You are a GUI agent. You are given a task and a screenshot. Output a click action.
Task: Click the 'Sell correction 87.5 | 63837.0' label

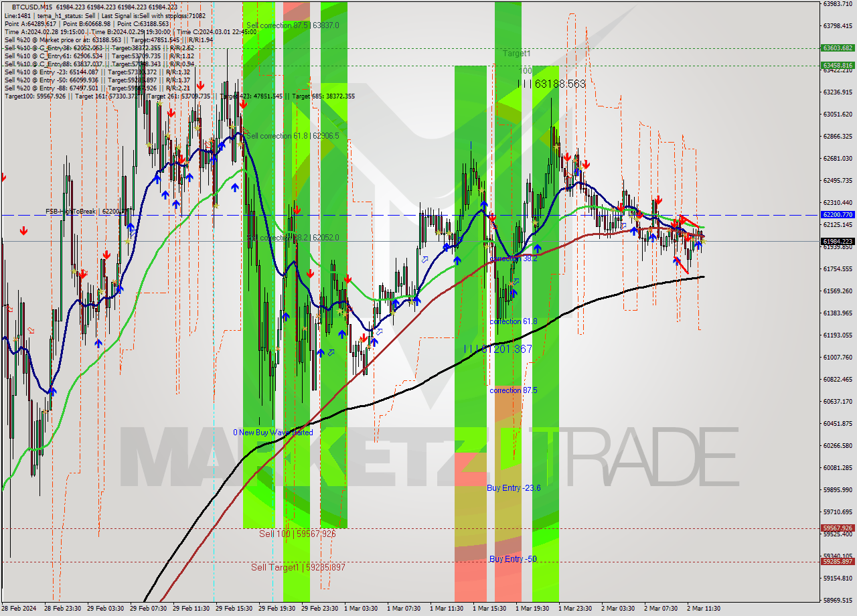click(x=293, y=25)
